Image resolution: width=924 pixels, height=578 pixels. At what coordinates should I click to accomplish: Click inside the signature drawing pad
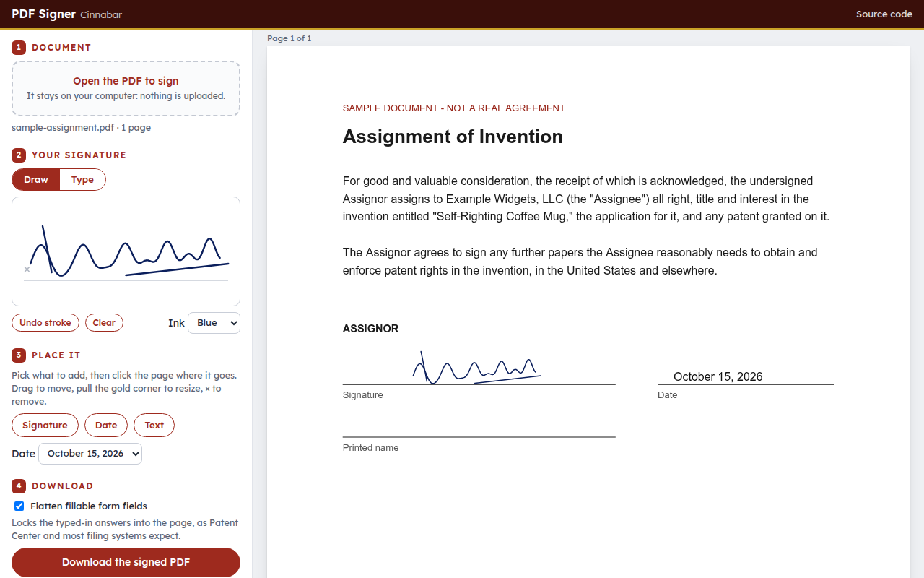pos(126,251)
